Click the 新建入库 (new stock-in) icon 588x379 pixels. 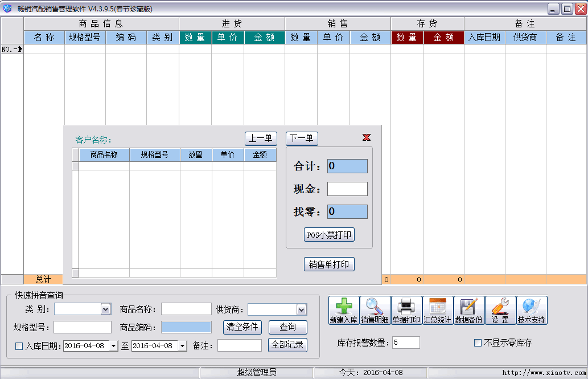[343, 309]
